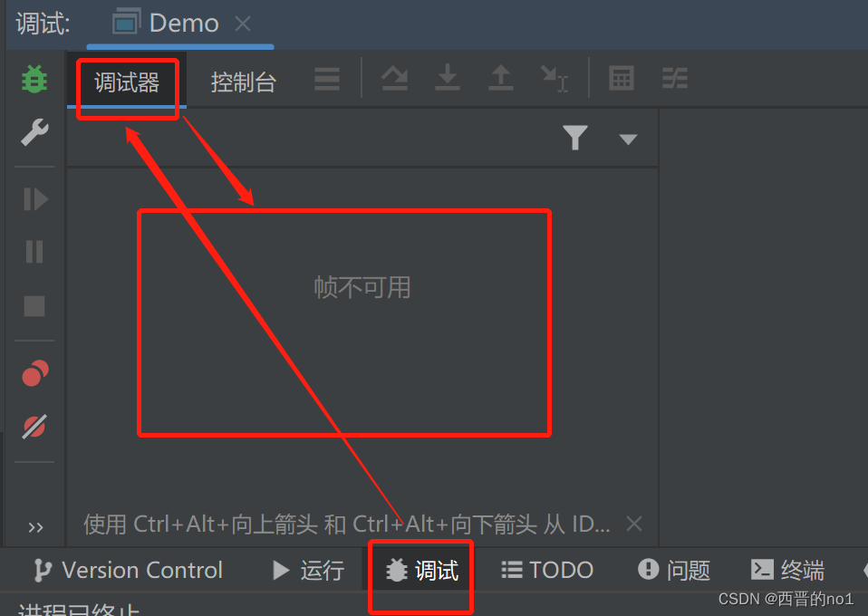
Task: Open the Version Control tool window
Action: click(x=128, y=570)
